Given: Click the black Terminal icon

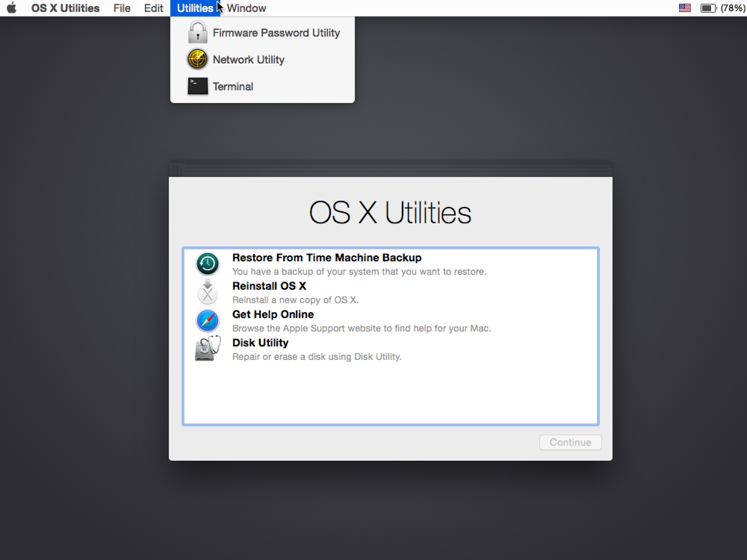Looking at the screenshot, I should [198, 86].
